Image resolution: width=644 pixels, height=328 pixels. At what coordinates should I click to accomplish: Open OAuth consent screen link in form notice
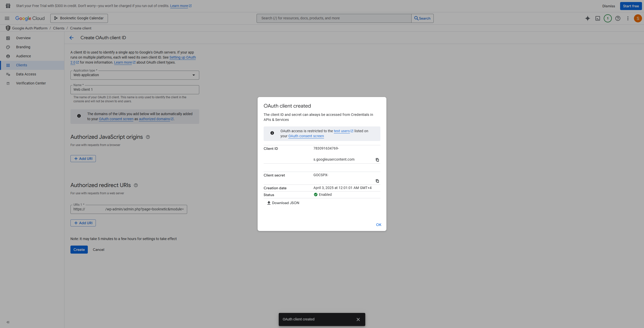point(116,119)
